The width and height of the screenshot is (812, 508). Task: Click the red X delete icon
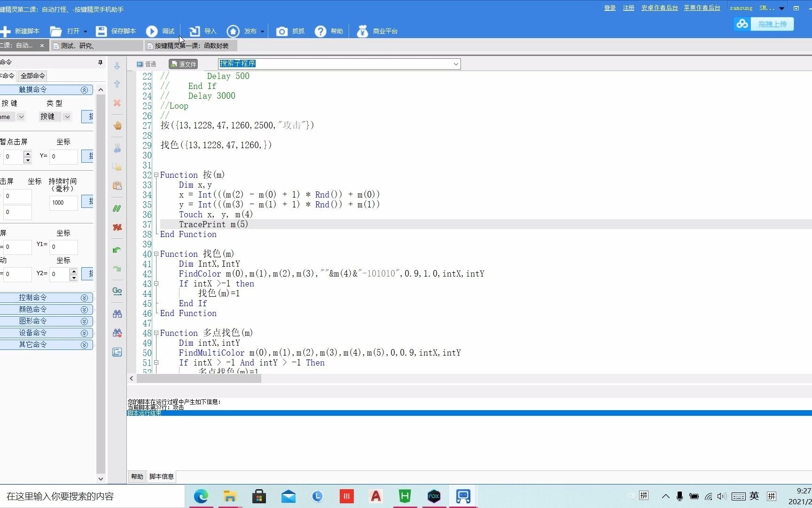pos(117,103)
